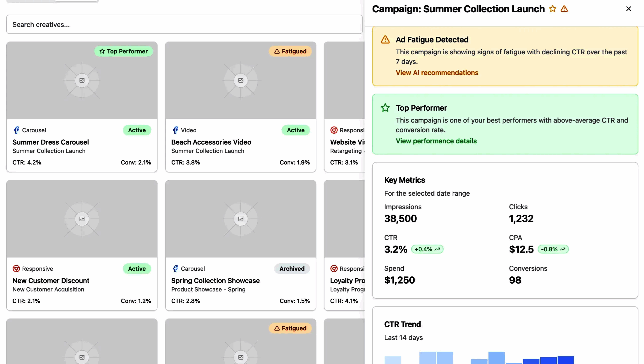Click Top Performer badge on Summer Dress card
The height and width of the screenshot is (364, 644).
pos(124,51)
